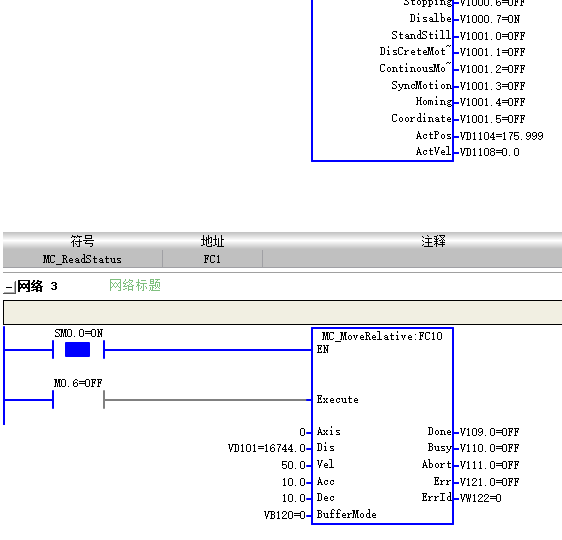Image resolution: width=562 pixels, height=540 pixels.
Task: Click the 地址 column header
Action: pos(212,241)
